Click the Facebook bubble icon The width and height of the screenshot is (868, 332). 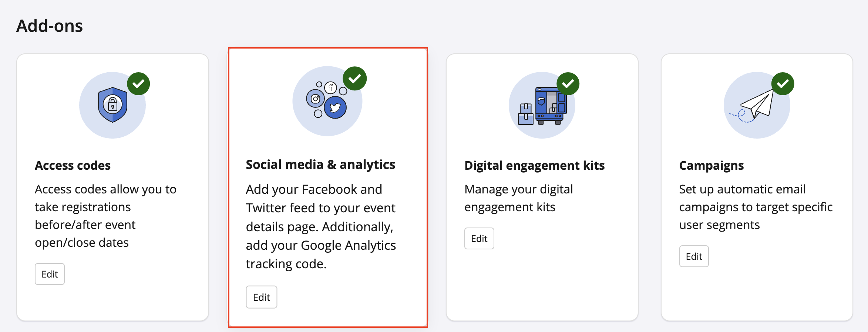pyautogui.click(x=330, y=88)
